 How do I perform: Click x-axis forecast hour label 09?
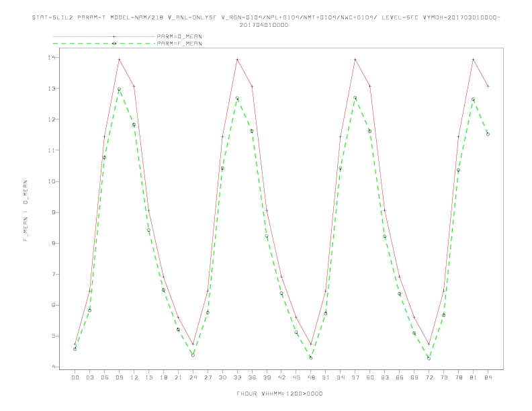point(119,377)
